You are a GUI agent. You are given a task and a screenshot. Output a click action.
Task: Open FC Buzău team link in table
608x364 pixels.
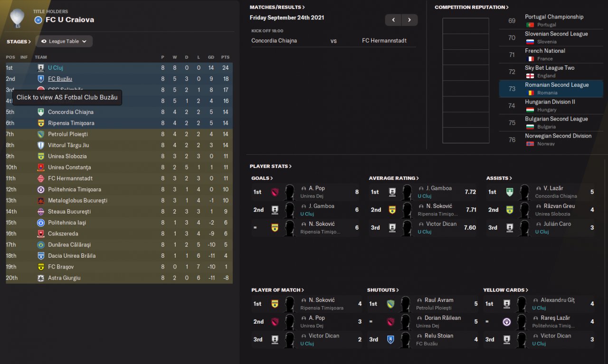(x=60, y=79)
